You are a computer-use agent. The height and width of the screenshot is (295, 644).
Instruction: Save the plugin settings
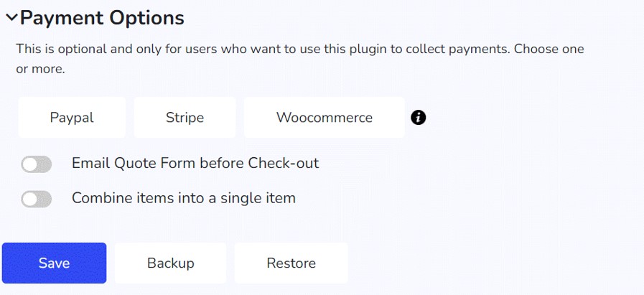[55, 263]
